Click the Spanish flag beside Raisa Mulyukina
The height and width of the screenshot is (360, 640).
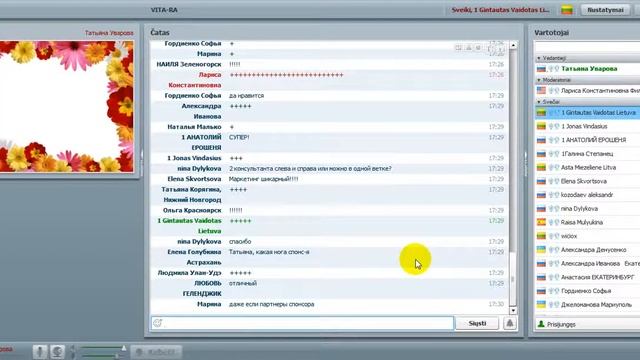click(541, 222)
